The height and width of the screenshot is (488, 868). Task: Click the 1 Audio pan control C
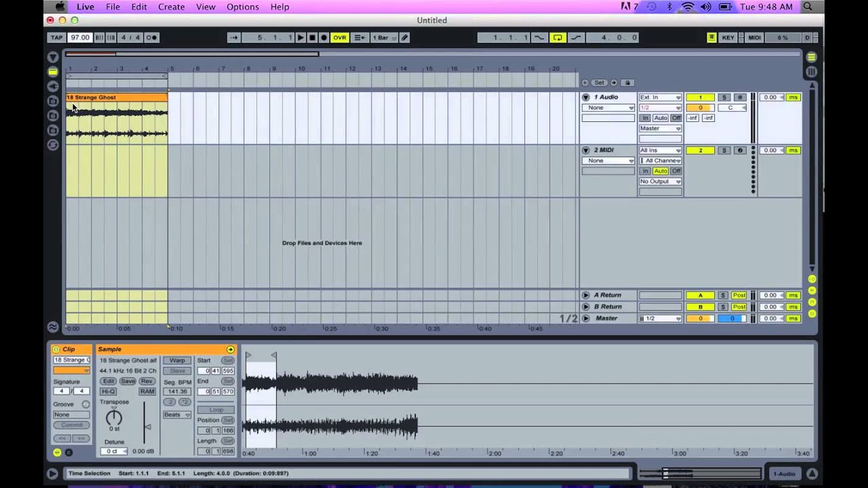732,108
